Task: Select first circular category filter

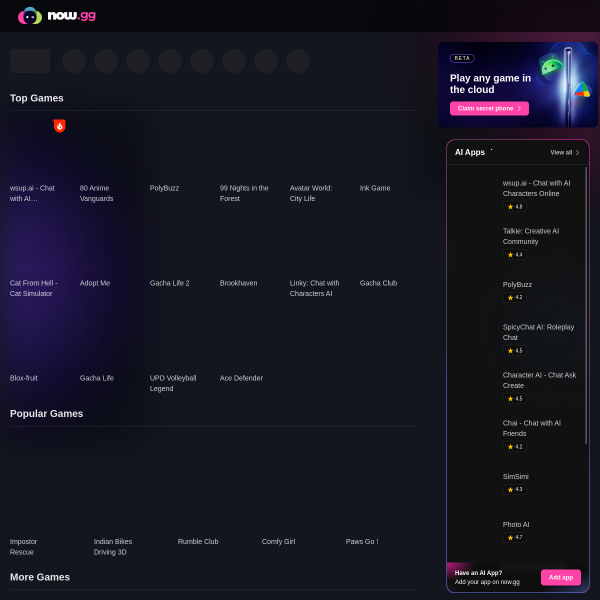Action: click(74, 61)
